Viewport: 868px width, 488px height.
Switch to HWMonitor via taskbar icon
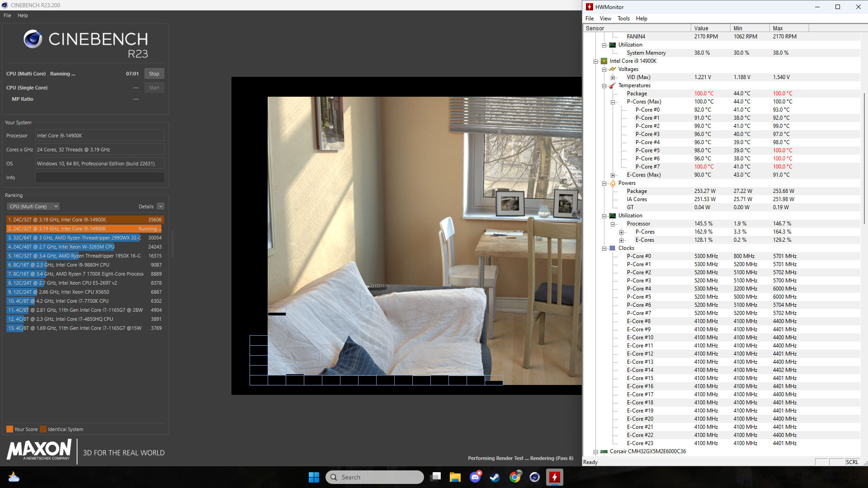tap(555, 477)
